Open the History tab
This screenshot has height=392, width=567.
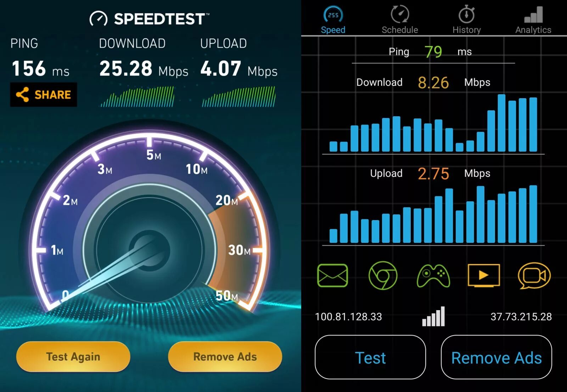pos(467,19)
